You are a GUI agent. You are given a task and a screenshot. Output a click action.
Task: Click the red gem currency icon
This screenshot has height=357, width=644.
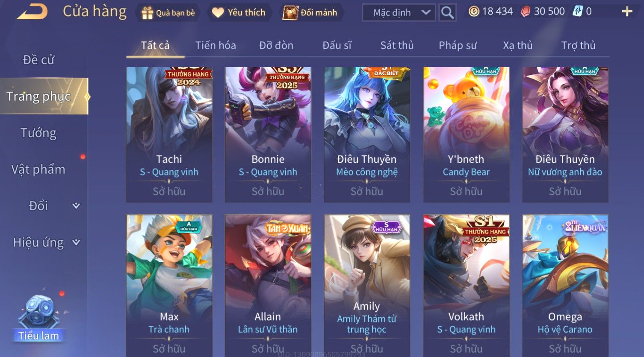[x=525, y=12]
